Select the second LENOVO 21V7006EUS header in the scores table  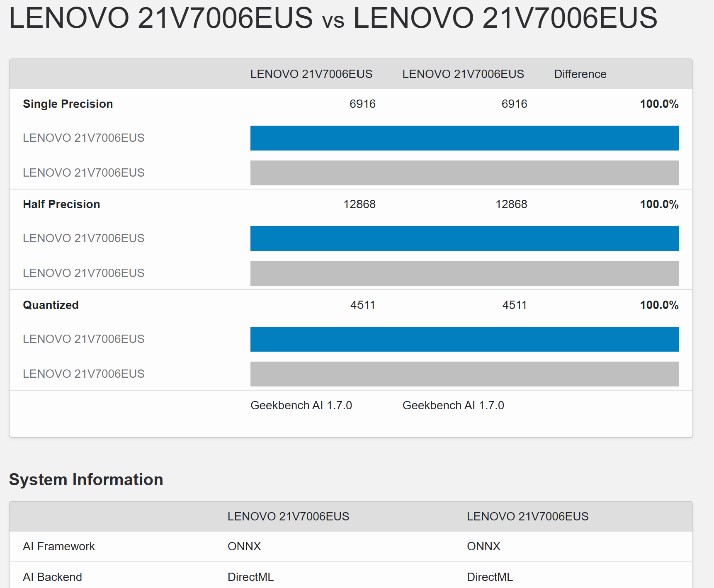463,74
